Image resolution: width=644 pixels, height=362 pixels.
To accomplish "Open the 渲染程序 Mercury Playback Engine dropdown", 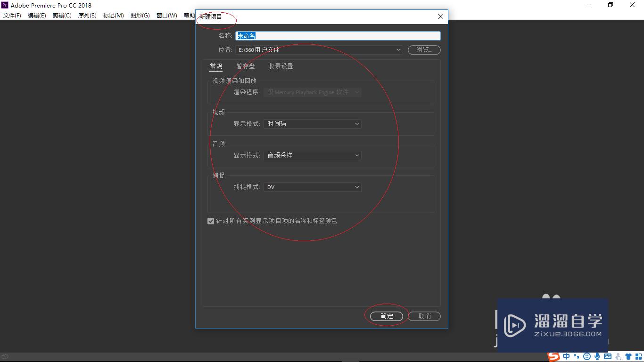I will 312,92.
